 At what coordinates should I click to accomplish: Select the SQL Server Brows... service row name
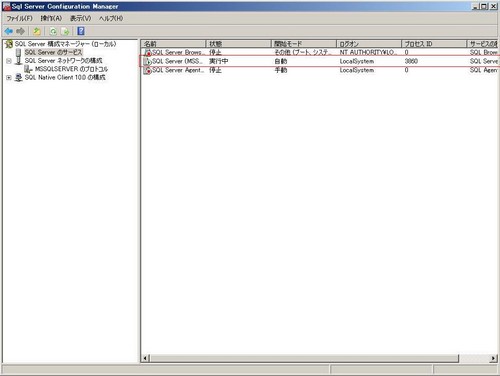point(178,52)
